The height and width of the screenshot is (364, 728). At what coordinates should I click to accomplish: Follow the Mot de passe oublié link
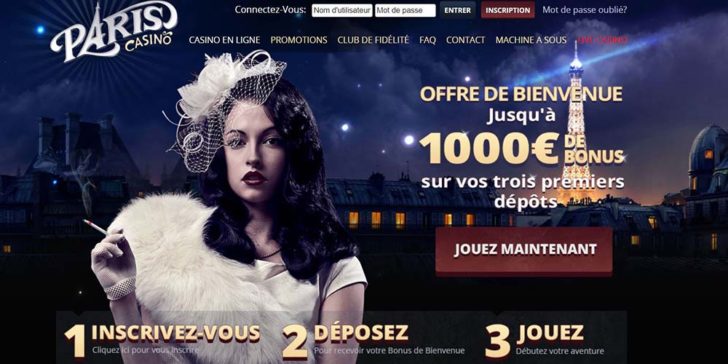tap(584, 9)
